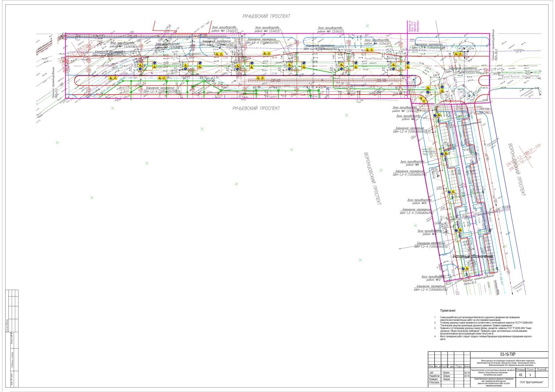Select the leftmost yellow roadworks sign pair on lower roadway
This screenshot has width=555, height=392.
point(113,78)
